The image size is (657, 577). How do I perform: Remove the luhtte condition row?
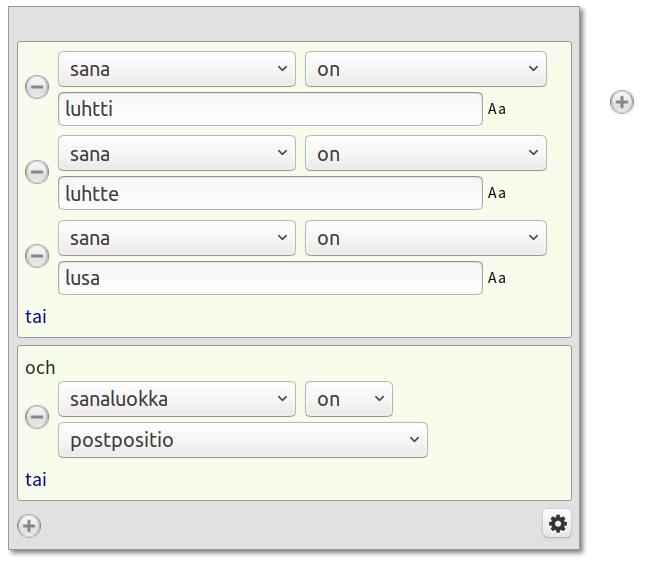37,172
